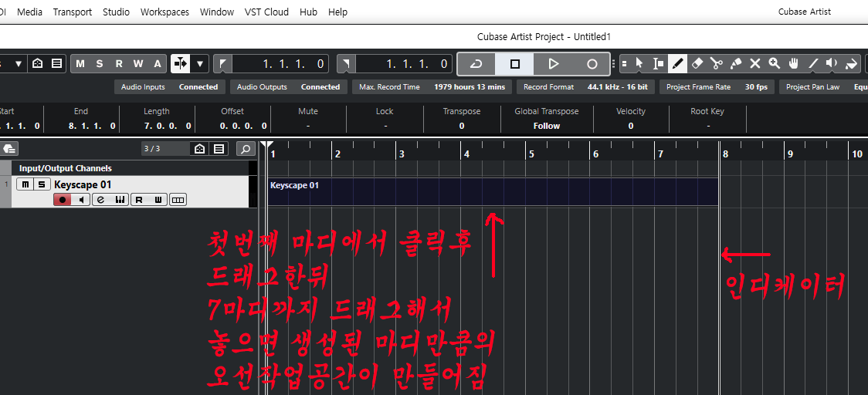This screenshot has width=868, height=395.
Task: Open toolbar track list lines icon
Action: click(x=56, y=63)
